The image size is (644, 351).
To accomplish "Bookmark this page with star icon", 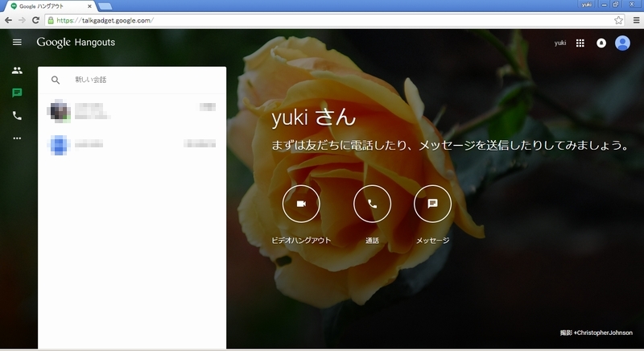I will (x=618, y=20).
